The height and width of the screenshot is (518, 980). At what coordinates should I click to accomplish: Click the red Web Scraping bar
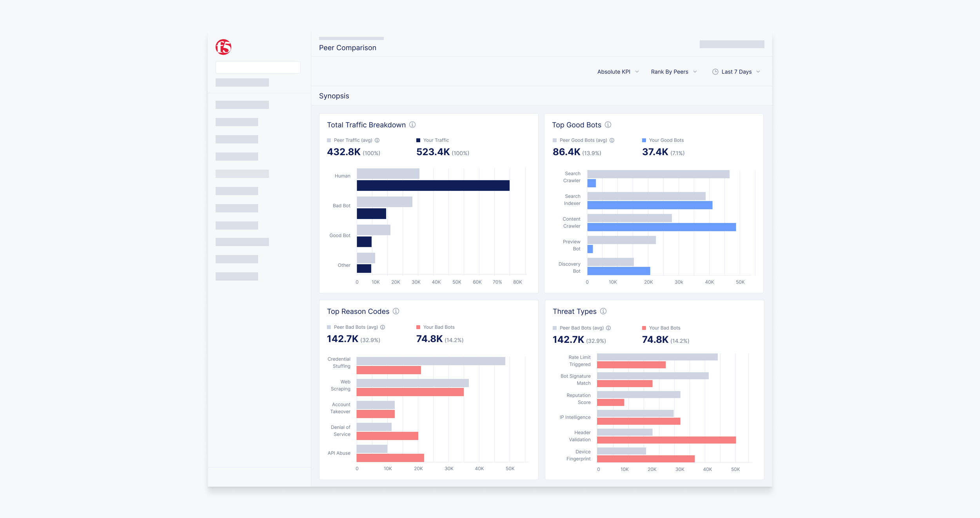coord(410,392)
